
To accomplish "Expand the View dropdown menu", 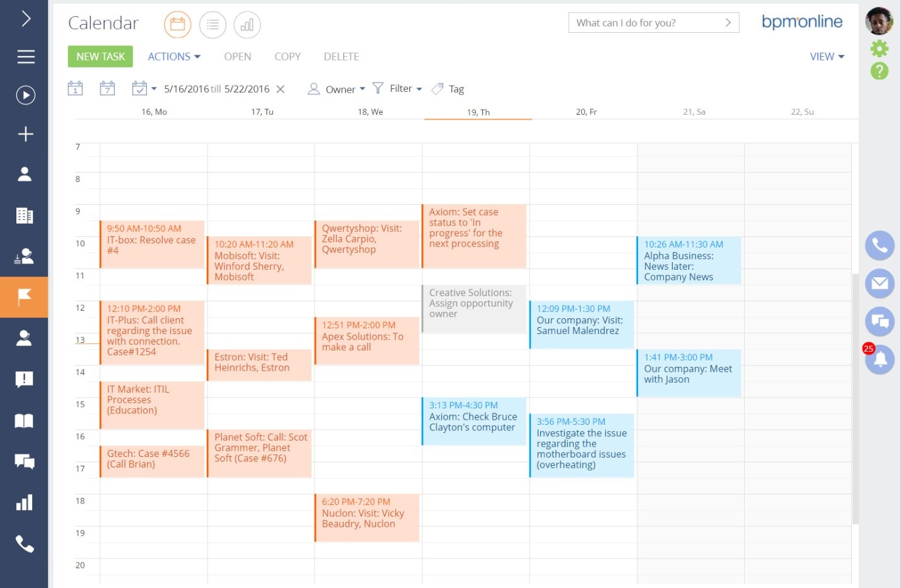I will pyautogui.click(x=827, y=57).
